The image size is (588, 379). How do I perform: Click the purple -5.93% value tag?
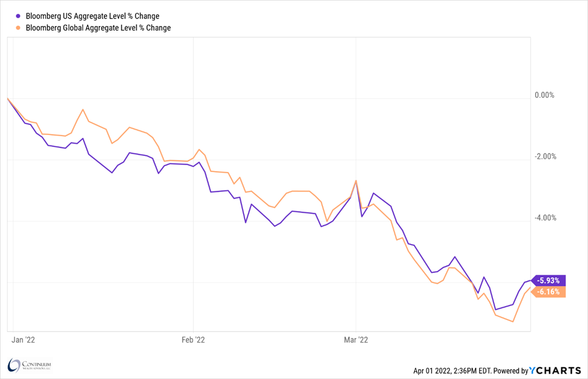548,280
